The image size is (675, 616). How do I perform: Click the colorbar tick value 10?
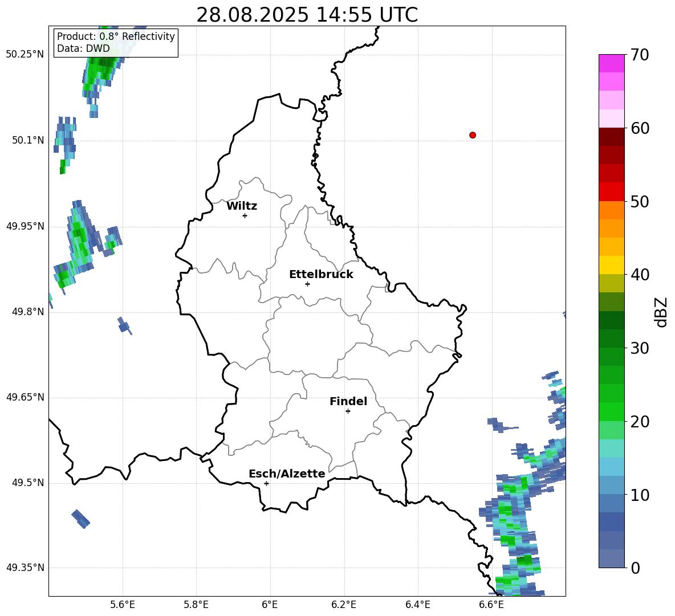tap(640, 495)
